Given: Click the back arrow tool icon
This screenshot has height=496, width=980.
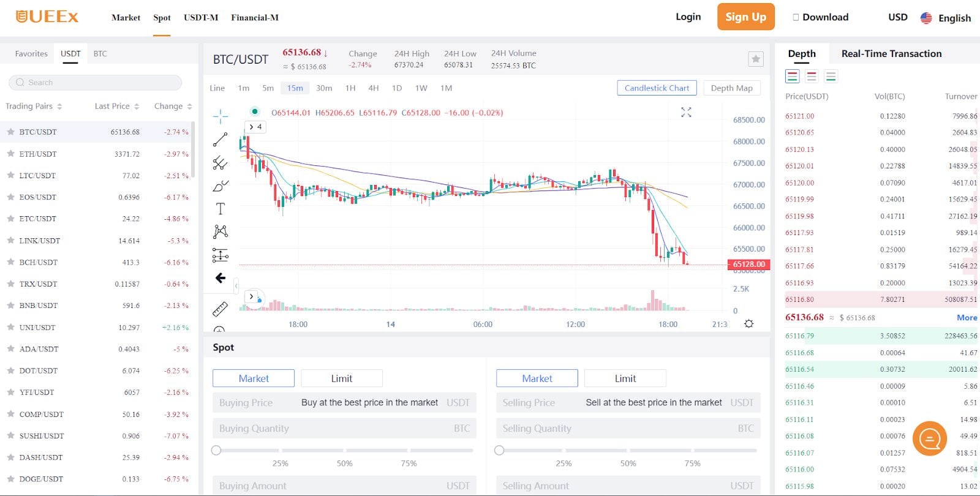Looking at the screenshot, I should pos(221,278).
